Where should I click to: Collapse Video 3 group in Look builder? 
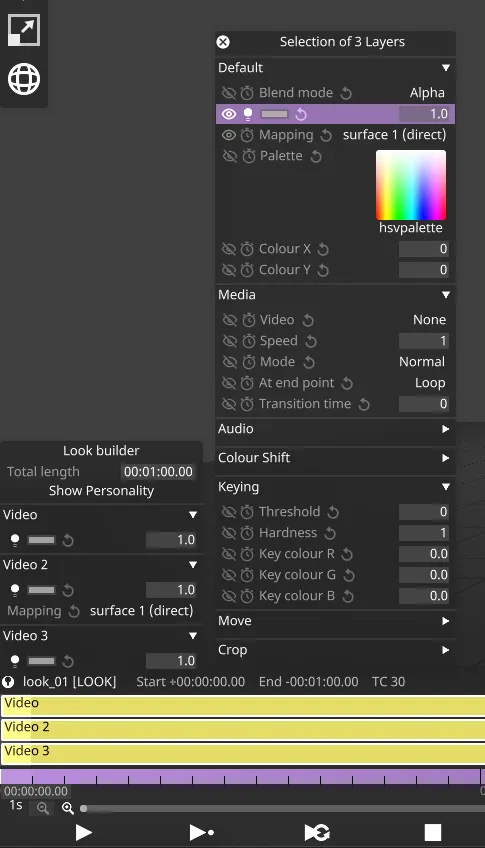192,636
